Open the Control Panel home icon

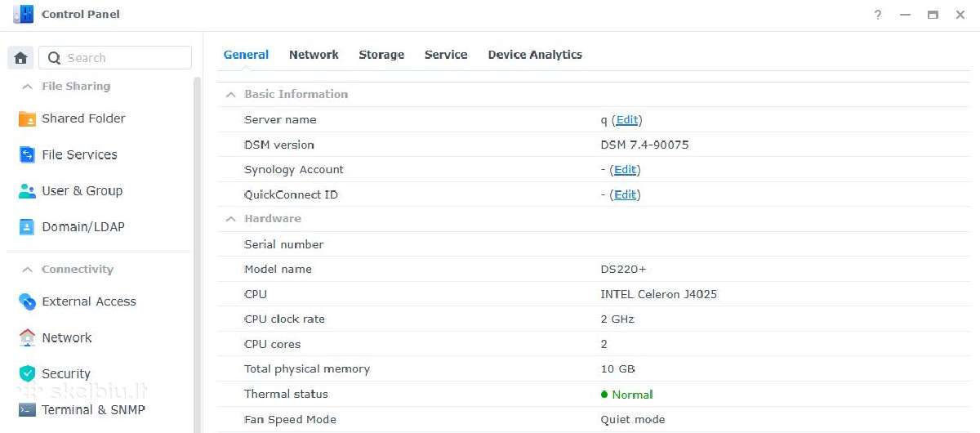coord(21,58)
